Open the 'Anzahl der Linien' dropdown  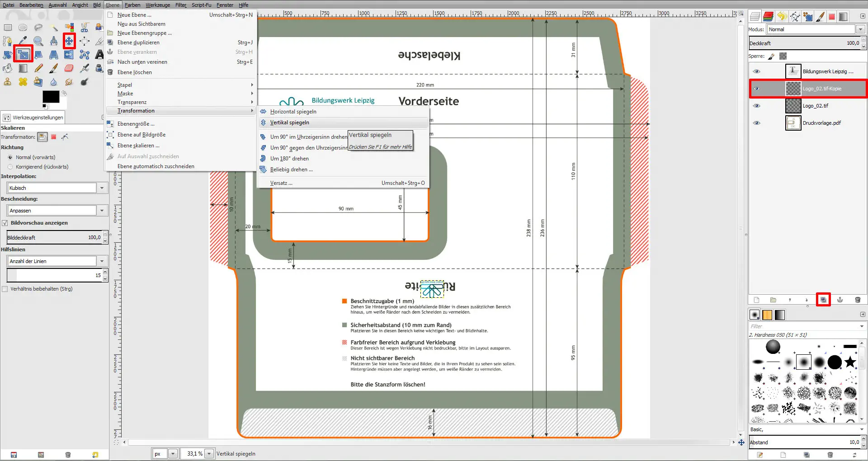point(102,261)
